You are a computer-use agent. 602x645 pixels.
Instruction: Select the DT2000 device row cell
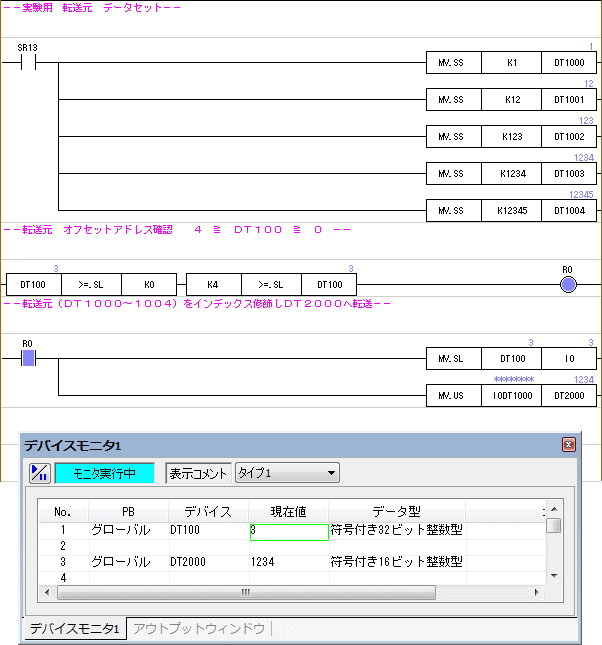(x=207, y=562)
